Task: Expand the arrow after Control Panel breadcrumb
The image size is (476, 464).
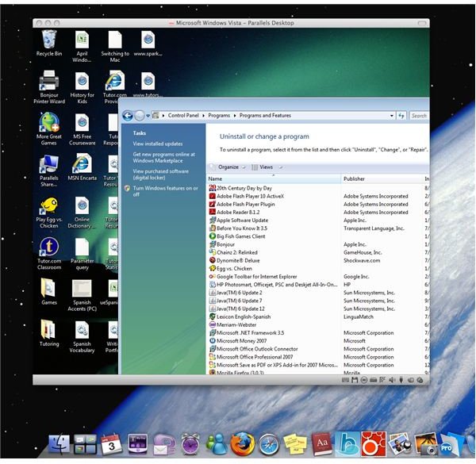Action: [203, 116]
